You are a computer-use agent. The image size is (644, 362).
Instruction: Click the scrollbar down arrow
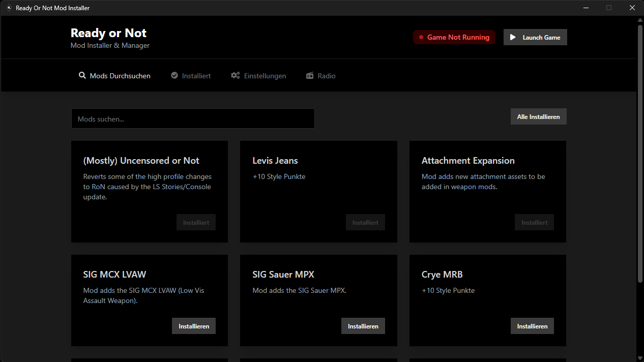point(640,357)
